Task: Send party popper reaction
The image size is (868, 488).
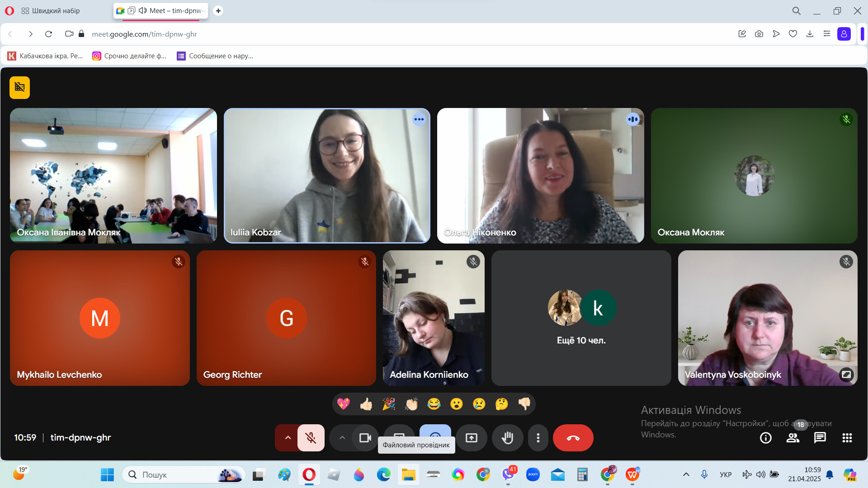Action: tap(389, 404)
